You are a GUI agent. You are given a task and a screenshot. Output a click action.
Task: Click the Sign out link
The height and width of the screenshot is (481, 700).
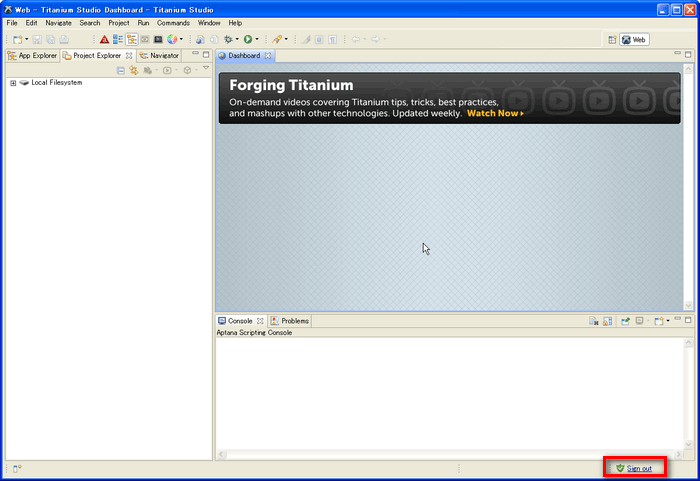pyautogui.click(x=639, y=468)
